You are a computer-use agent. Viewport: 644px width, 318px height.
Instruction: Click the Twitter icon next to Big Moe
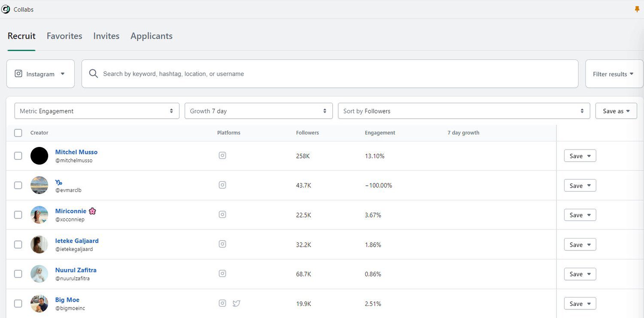click(237, 303)
